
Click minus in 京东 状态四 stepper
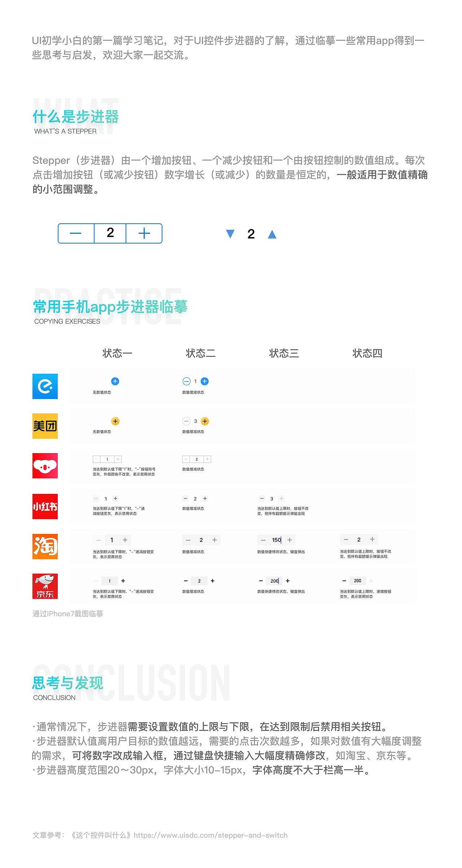pos(344,581)
